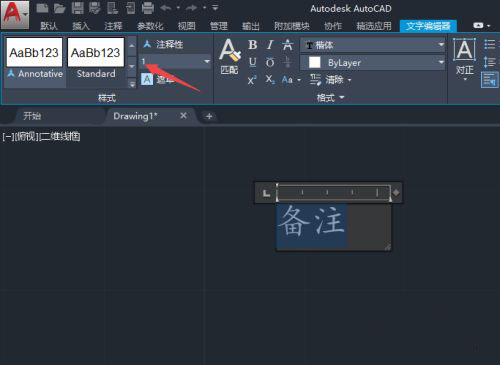The width and height of the screenshot is (500, 365).
Task: Toggle Strikethrough formatting
Action: coord(287,45)
